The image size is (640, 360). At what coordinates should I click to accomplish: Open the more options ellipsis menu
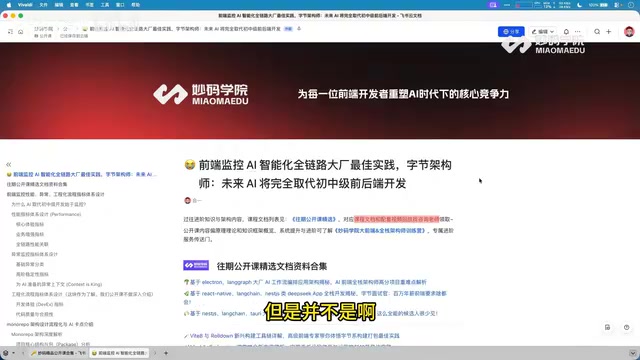578,31
